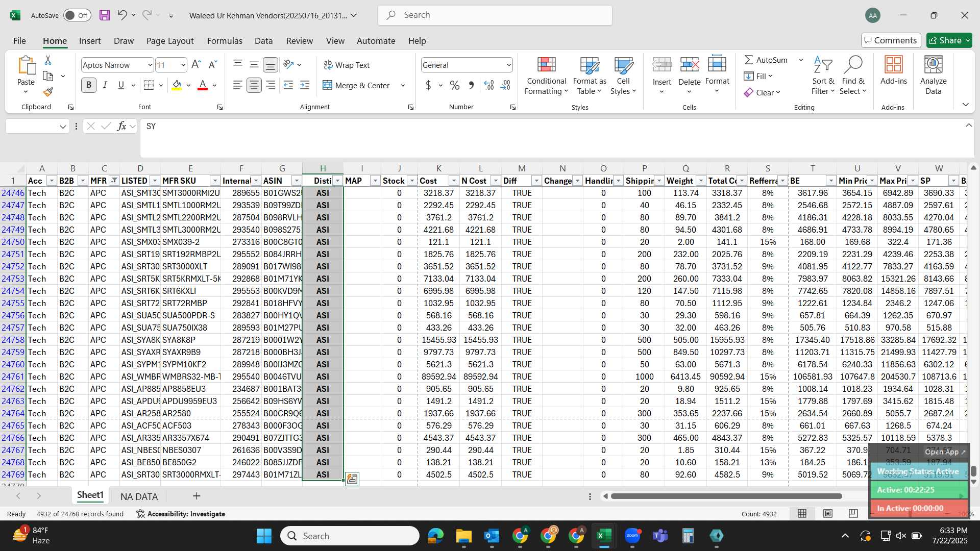Toggle Wrap Text
Image resolution: width=980 pixels, height=551 pixels.
[347, 65]
